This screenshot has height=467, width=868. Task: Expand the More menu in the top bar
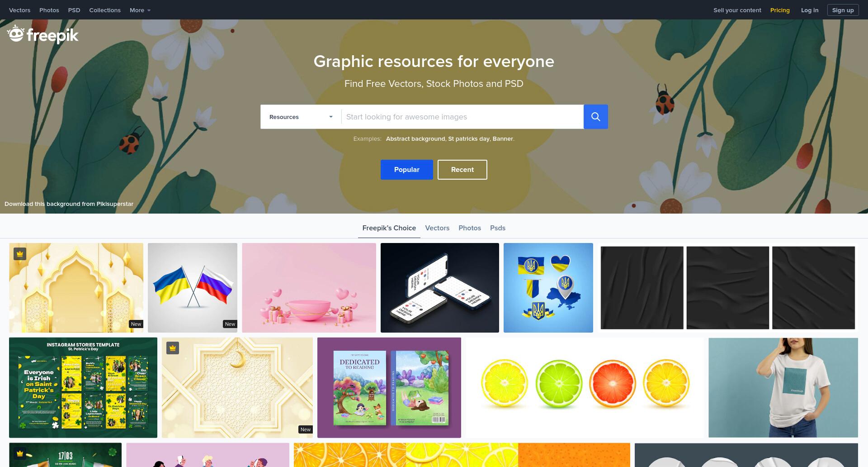tap(140, 10)
